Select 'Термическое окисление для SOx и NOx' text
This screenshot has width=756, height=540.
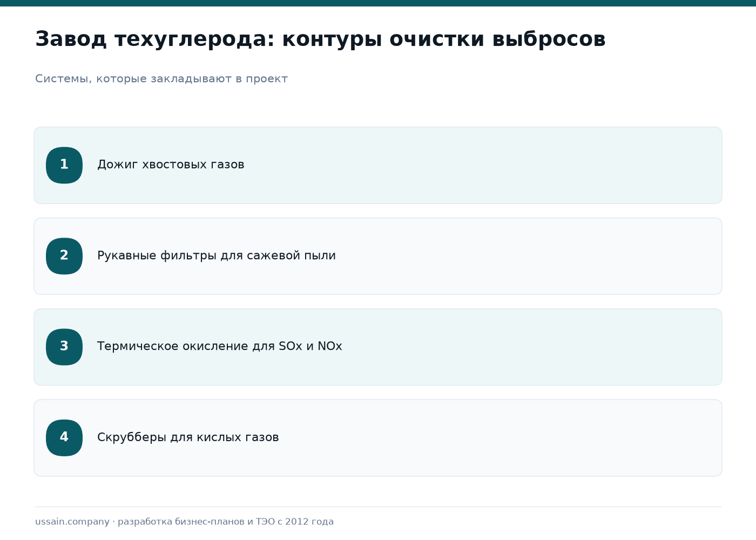(220, 346)
